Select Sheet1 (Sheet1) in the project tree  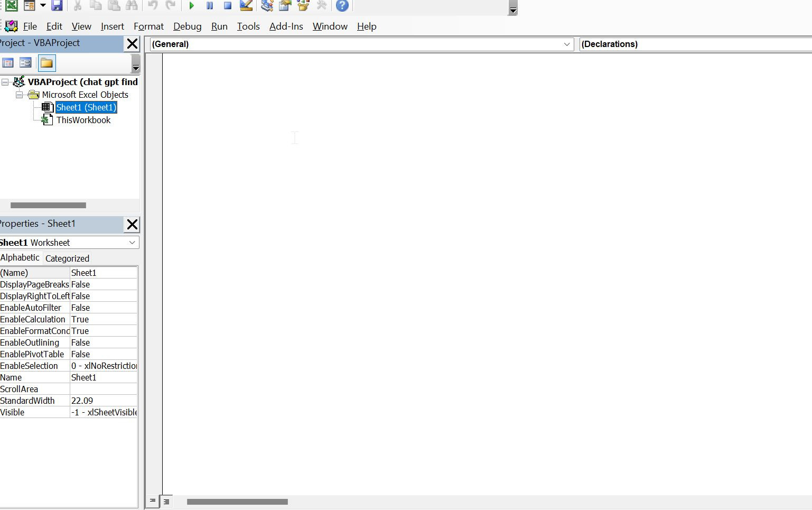pos(86,107)
